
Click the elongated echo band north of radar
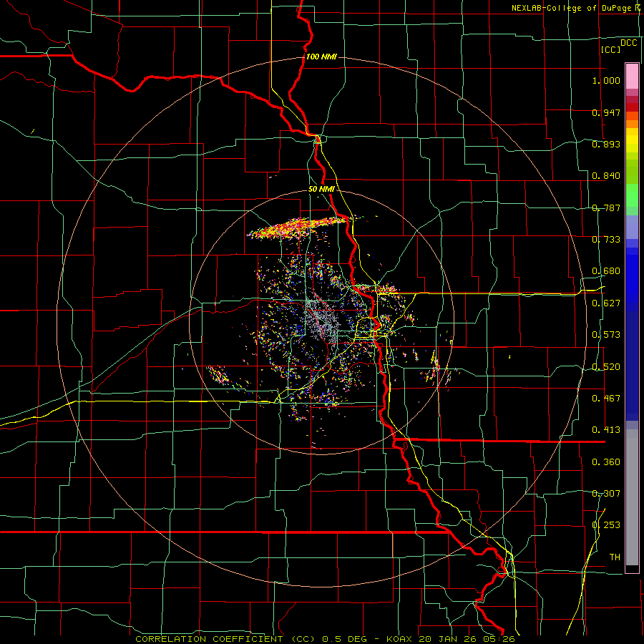[x=298, y=228]
